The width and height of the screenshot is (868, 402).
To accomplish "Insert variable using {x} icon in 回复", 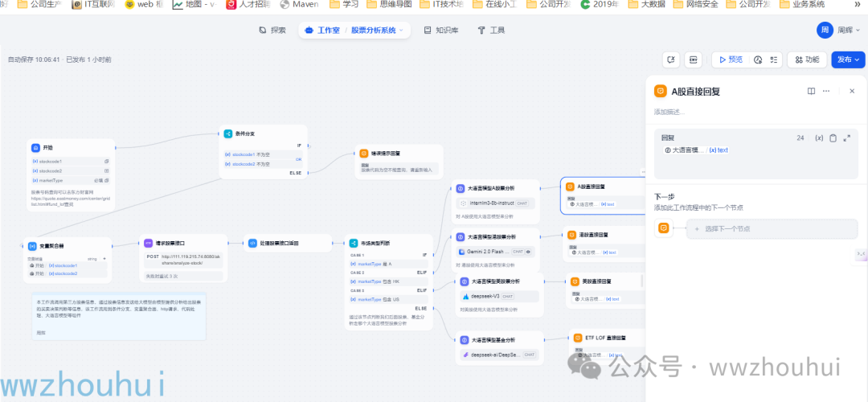I will pyautogui.click(x=819, y=138).
